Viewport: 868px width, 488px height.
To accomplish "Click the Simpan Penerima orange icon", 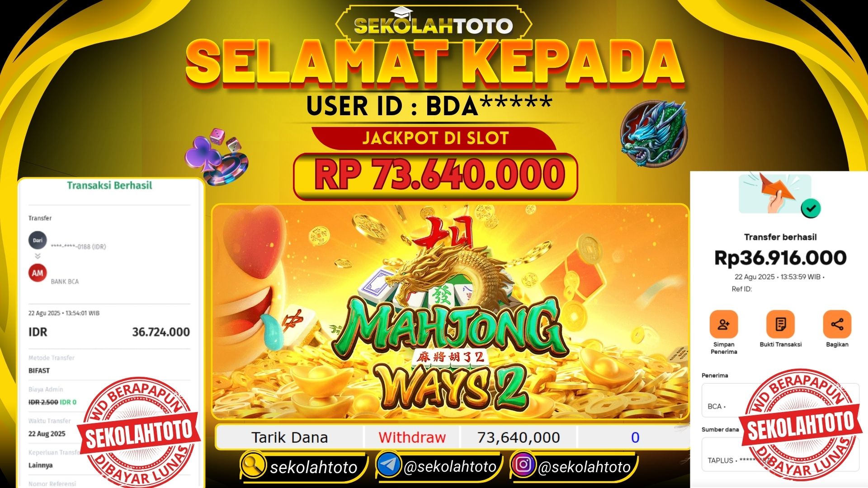I will [x=723, y=324].
